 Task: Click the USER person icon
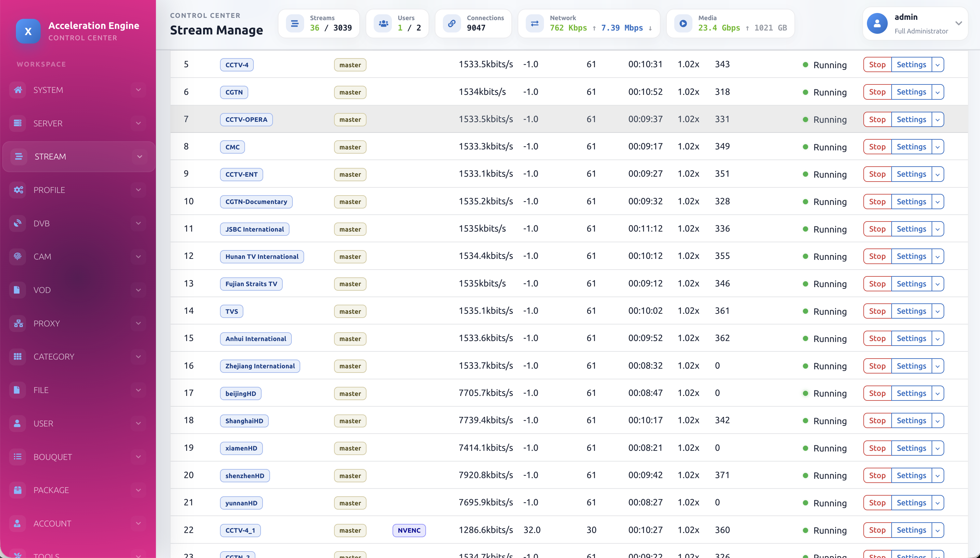pos(18,423)
